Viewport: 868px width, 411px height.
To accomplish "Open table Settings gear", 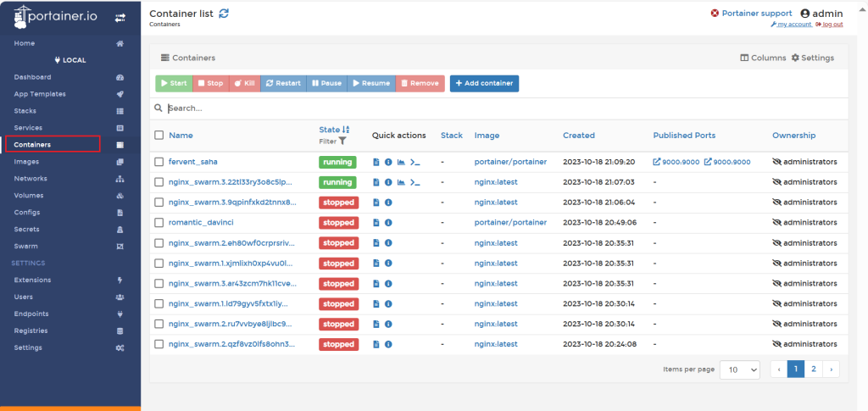I will (x=812, y=58).
